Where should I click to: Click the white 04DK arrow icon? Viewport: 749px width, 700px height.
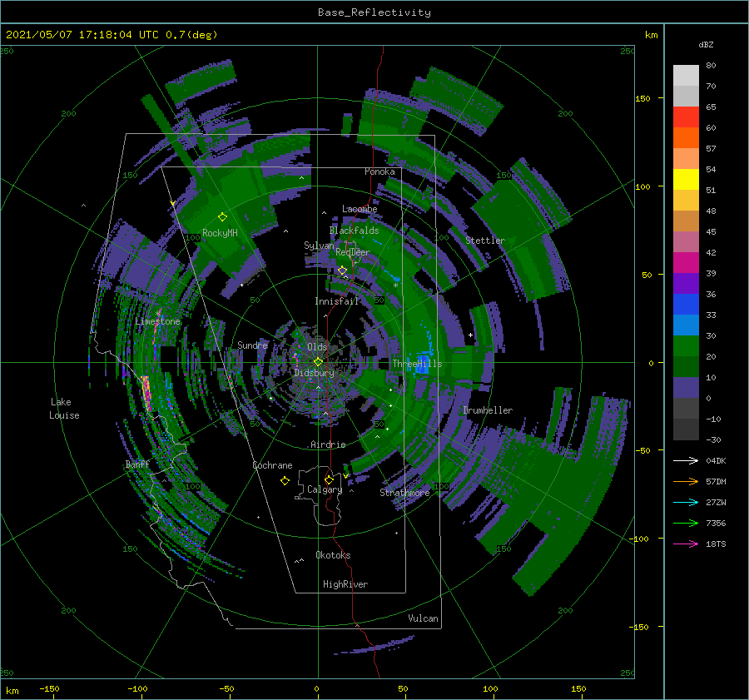click(686, 460)
